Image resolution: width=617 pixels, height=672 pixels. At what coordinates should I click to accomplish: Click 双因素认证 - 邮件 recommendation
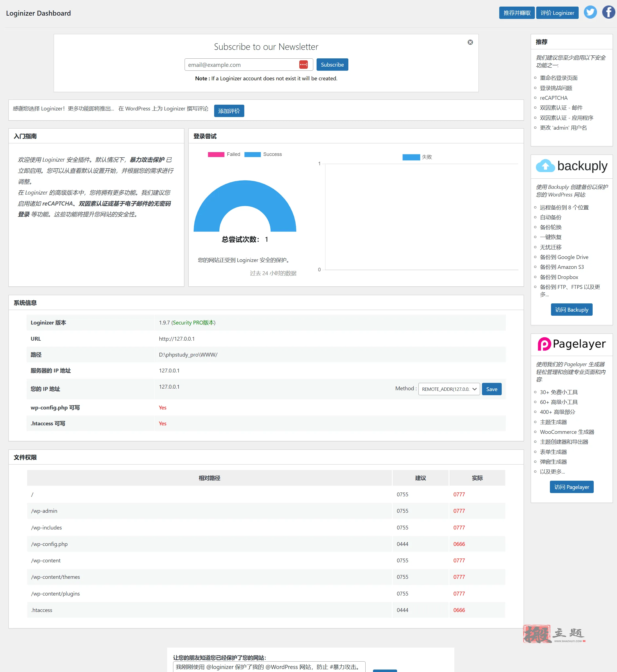click(x=561, y=108)
